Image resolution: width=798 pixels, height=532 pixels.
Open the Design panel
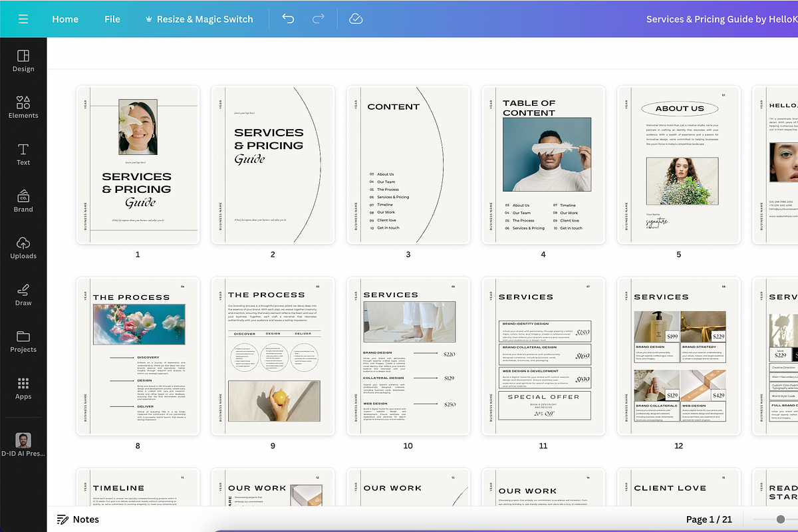[x=23, y=61]
